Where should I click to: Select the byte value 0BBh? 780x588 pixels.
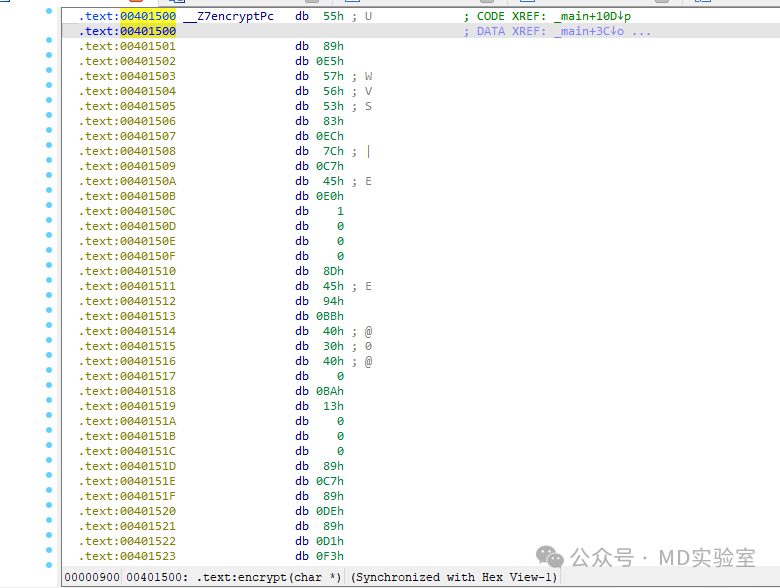[x=330, y=316]
